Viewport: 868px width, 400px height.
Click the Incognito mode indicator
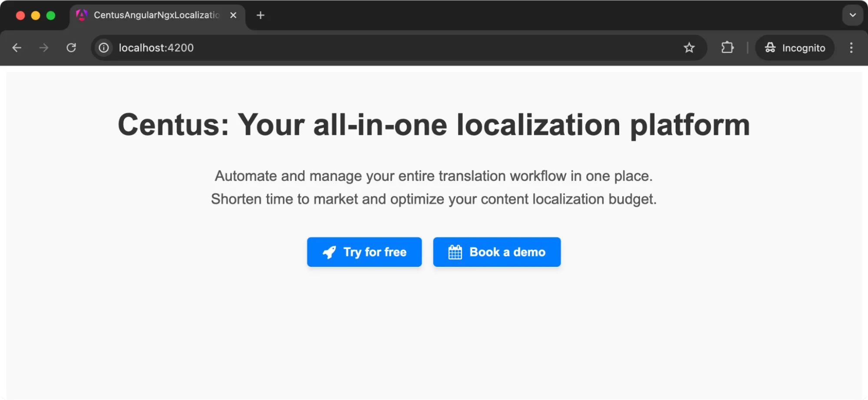[x=795, y=48]
